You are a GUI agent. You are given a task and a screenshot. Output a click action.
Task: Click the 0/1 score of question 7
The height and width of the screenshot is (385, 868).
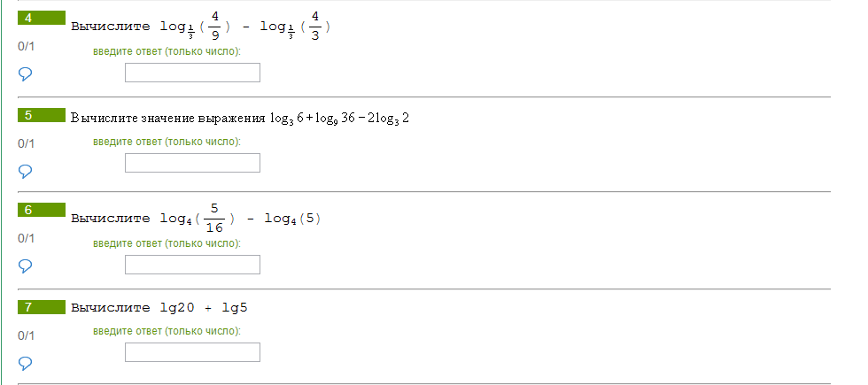pyautogui.click(x=26, y=335)
